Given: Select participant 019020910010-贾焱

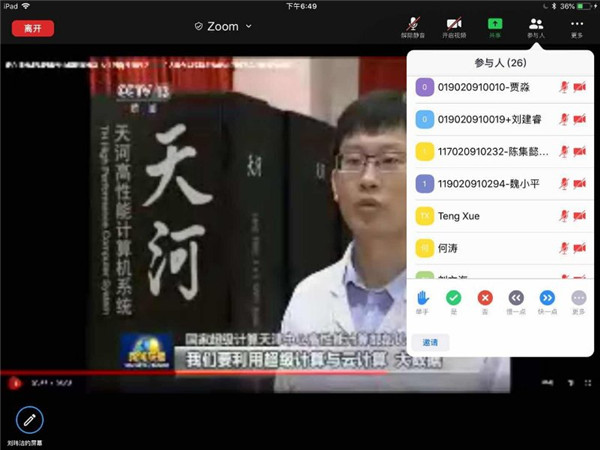Looking at the screenshot, I should [501, 87].
